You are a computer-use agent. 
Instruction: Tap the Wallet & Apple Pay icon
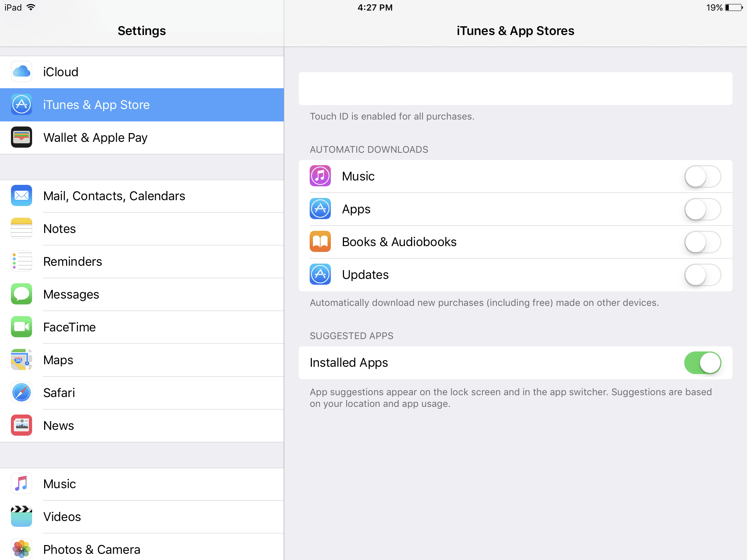coord(22,137)
